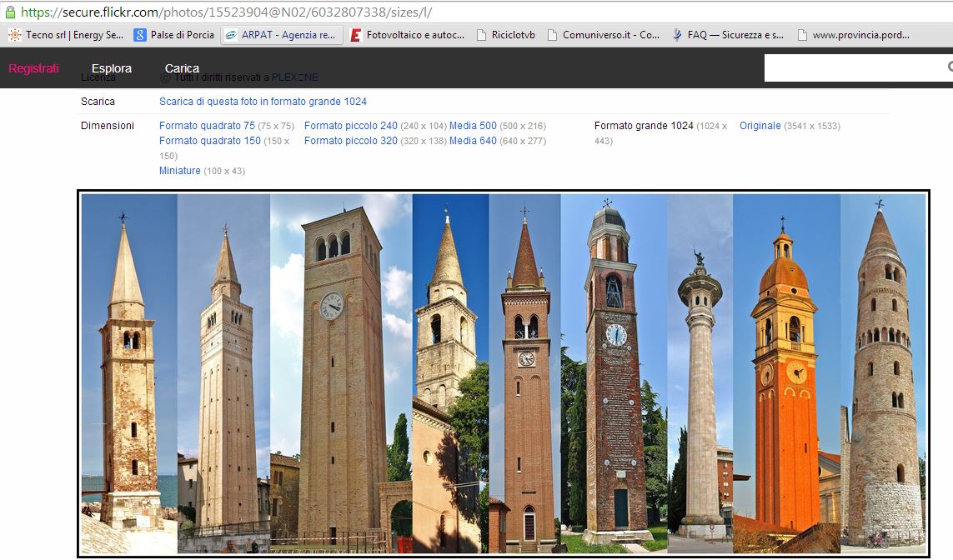Viewport: 953px width, 560px height.
Task: Click the Dimensioni label
Action: click(x=108, y=126)
